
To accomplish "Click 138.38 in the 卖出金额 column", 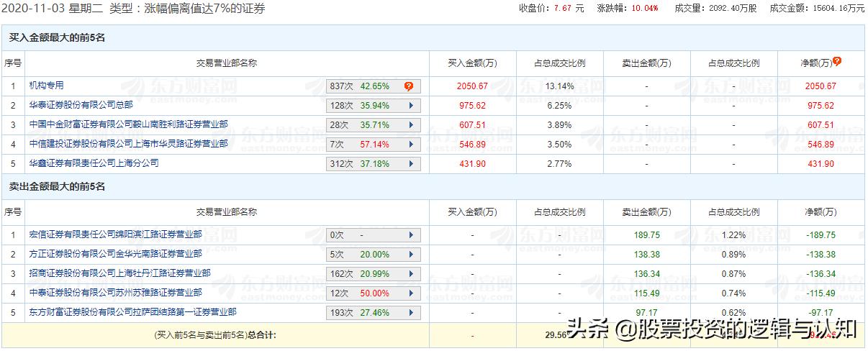I will pos(647,255).
